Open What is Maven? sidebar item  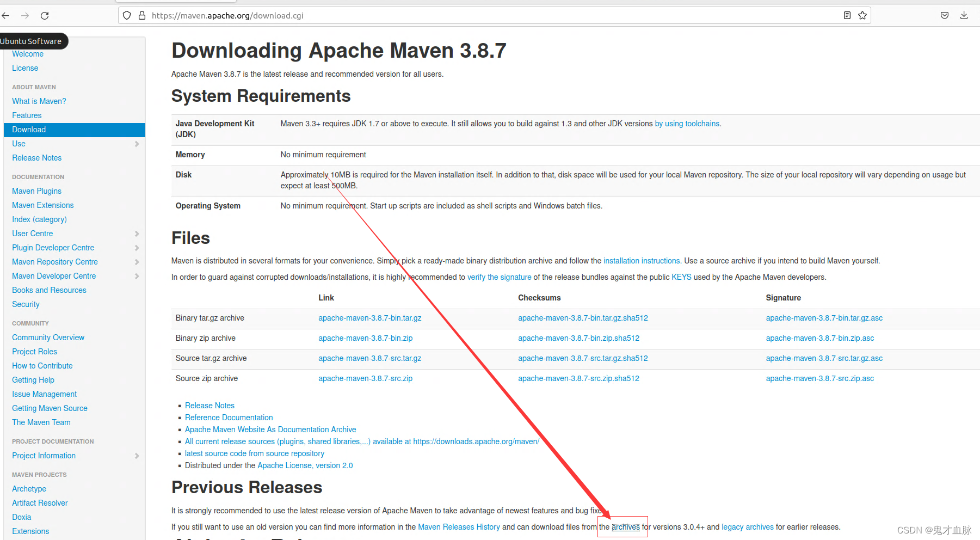point(39,101)
